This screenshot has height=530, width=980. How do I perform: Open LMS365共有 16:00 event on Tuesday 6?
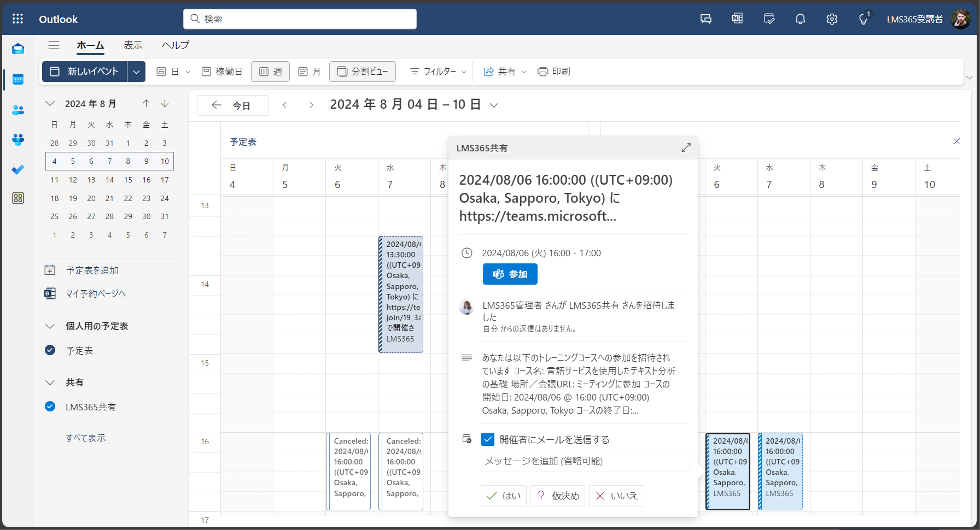728,472
